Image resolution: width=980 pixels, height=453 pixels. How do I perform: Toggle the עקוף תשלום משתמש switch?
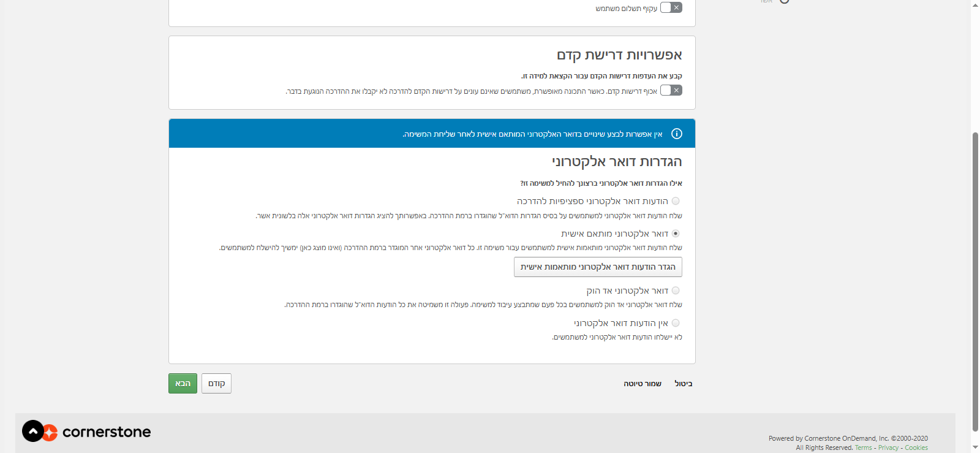click(671, 8)
